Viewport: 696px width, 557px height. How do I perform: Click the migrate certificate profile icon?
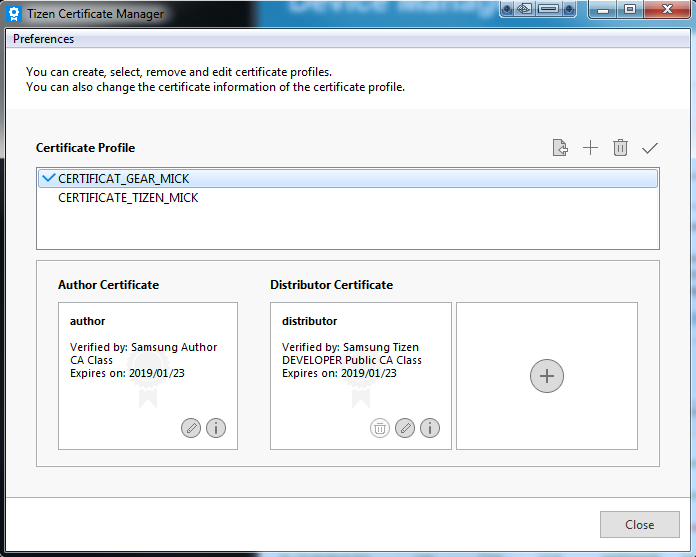(x=561, y=148)
